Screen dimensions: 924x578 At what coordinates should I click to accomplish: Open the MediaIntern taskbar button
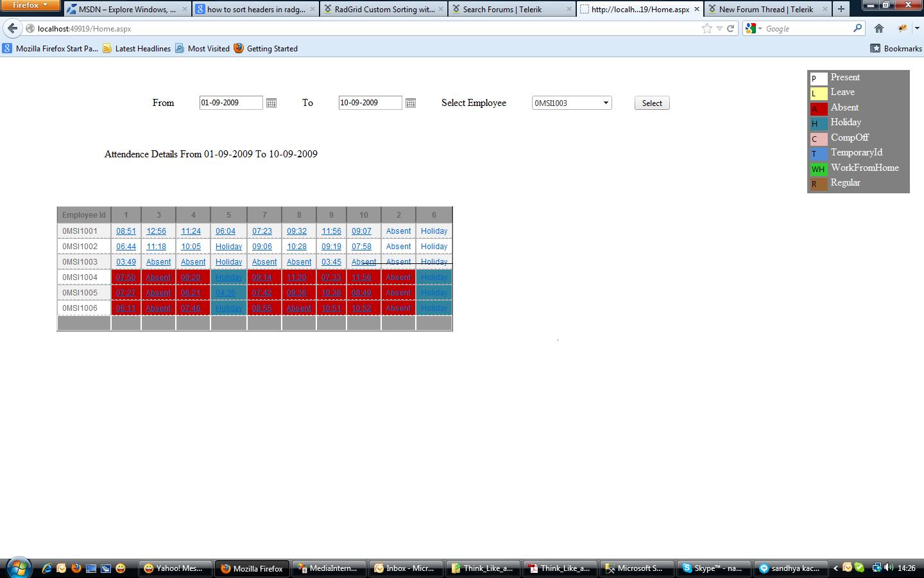click(x=328, y=568)
